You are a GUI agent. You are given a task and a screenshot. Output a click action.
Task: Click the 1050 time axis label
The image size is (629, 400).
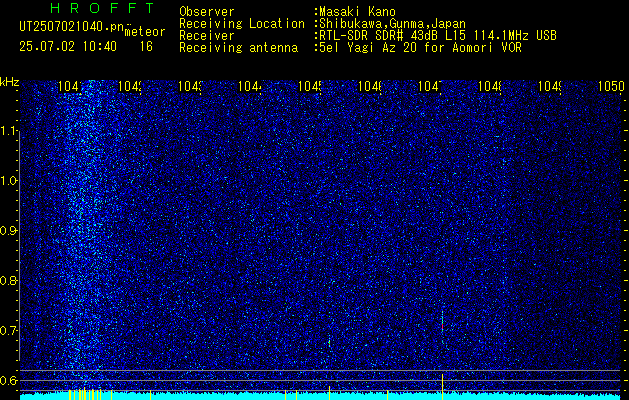tap(611, 86)
